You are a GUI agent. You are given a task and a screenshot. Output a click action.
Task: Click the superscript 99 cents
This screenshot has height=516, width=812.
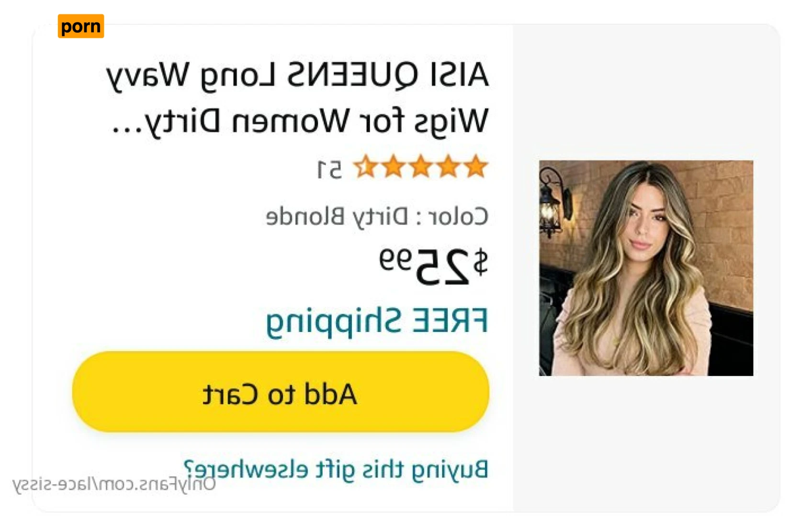click(x=395, y=259)
